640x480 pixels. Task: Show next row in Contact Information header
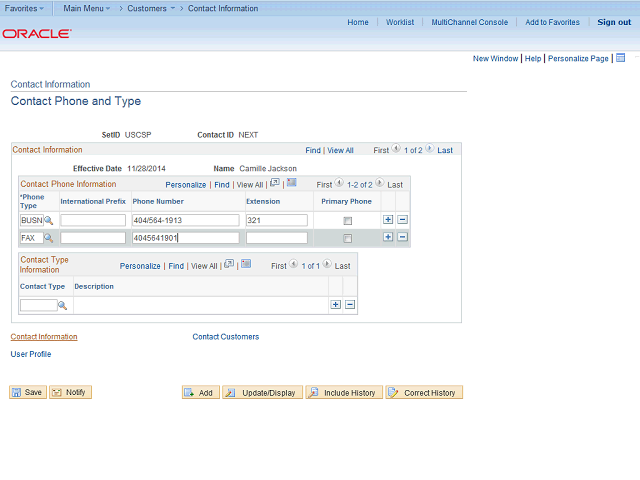click(429, 149)
